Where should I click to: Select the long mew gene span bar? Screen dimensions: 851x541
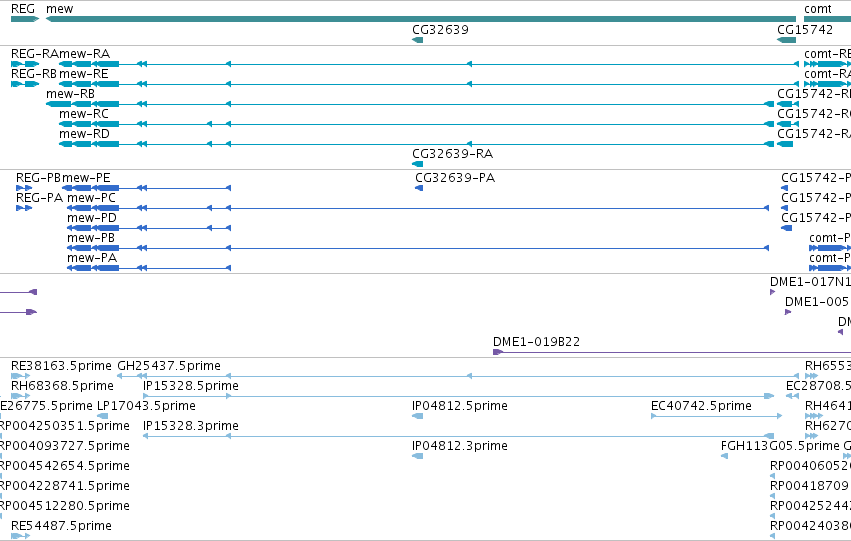(421, 19)
